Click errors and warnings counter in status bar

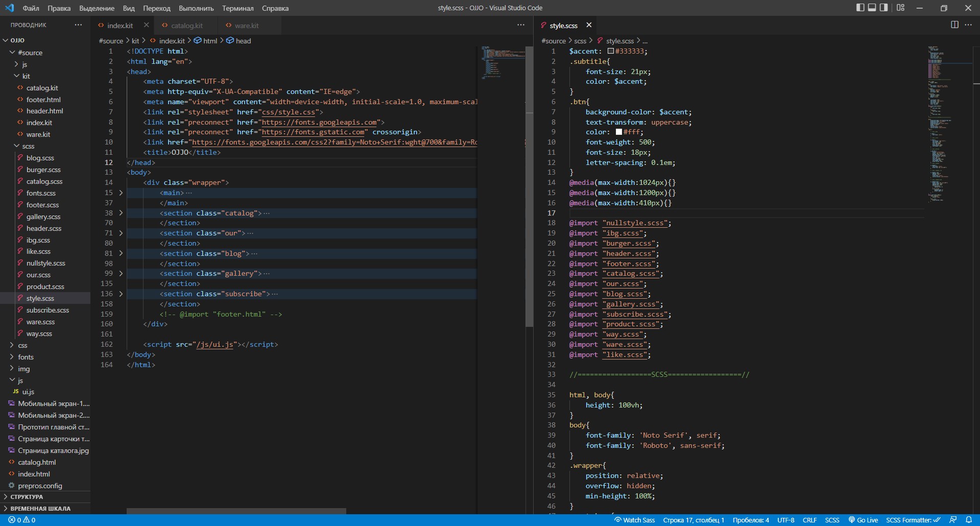[x=21, y=520]
